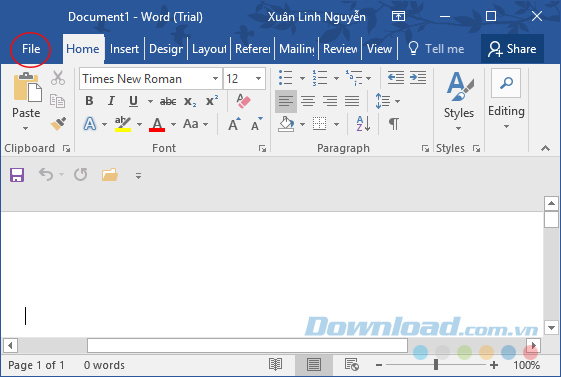Viewport: 561px width, 377px height.
Task: Click the Tell me search box
Action: 437,49
